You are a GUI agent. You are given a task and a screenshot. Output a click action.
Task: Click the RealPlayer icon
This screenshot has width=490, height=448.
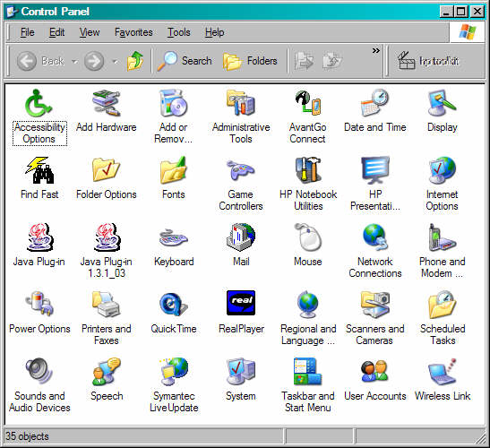pyautogui.click(x=241, y=303)
